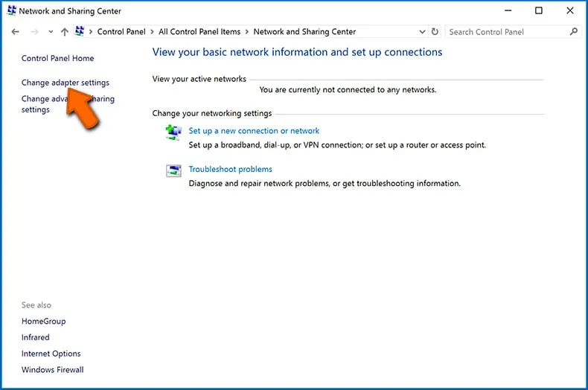The width and height of the screenshot is (588, 390).
Task: Go to the Control Panel breadcrumb
Action: pyautogui.click(x=121, y=32)
